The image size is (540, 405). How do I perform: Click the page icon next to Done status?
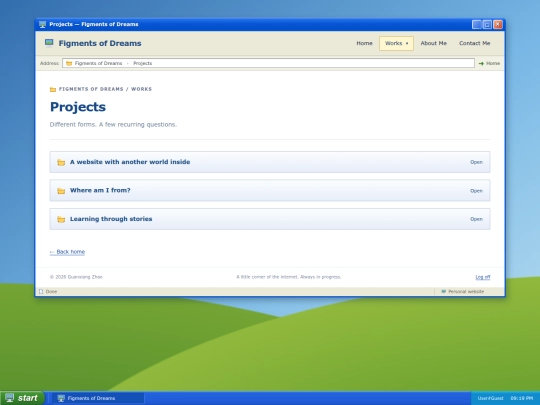41,292
